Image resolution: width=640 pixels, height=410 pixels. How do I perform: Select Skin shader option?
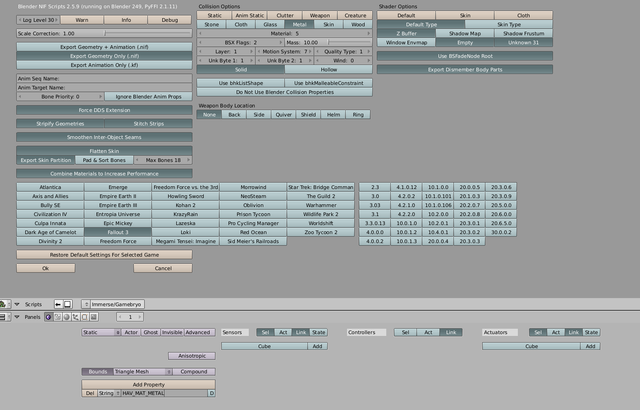465,16
